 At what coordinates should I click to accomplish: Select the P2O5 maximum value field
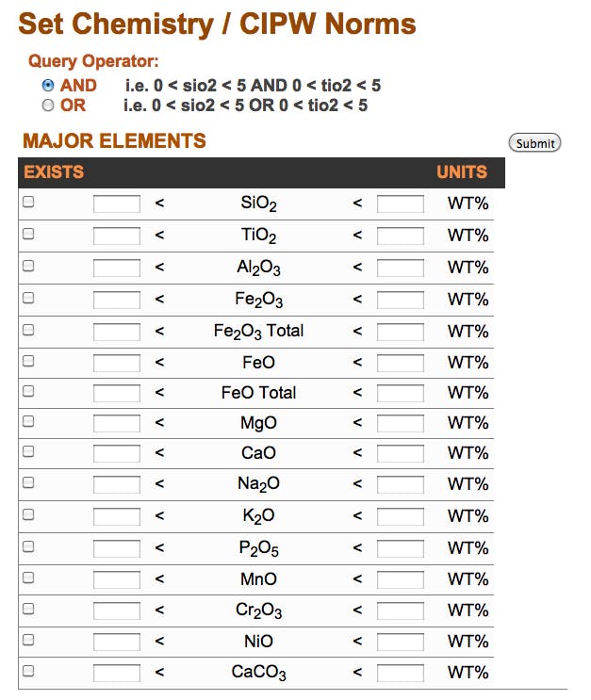(401, 548)
